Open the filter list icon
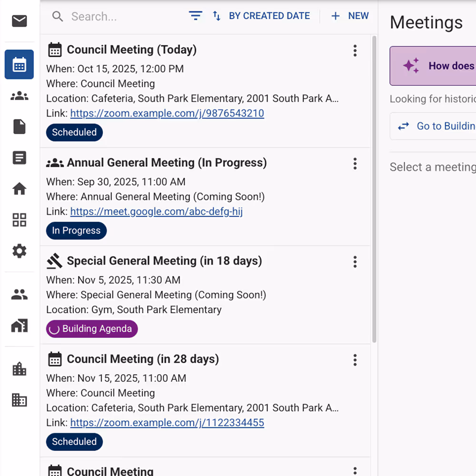 [x=196, y=16]
